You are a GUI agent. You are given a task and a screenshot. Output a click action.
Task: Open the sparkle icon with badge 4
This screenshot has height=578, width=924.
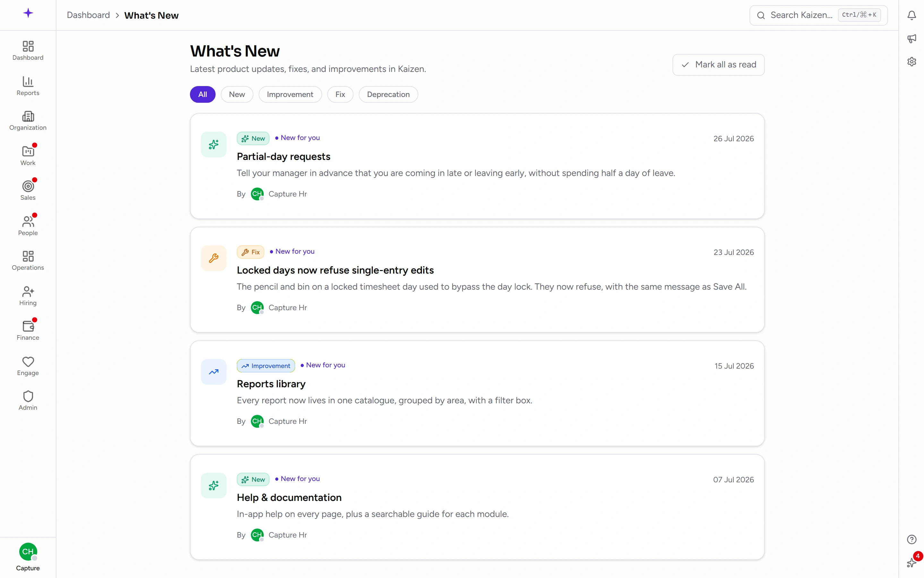911,562
